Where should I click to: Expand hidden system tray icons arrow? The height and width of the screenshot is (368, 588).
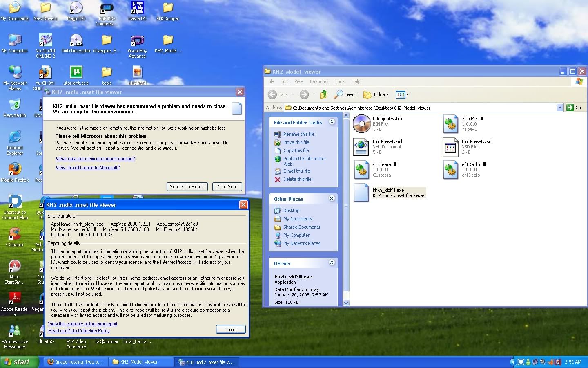[513, 362]
